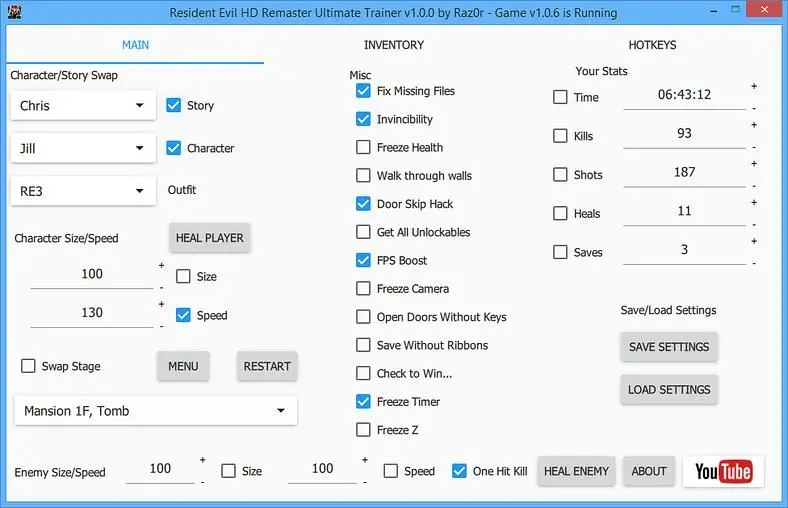The height and width of the screenshot is (508, 788).
Task: Increase Time value with plus
Action: 754,86
